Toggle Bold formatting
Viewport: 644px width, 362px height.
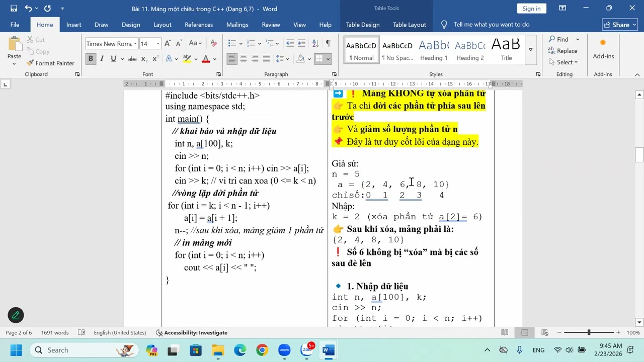91,59
